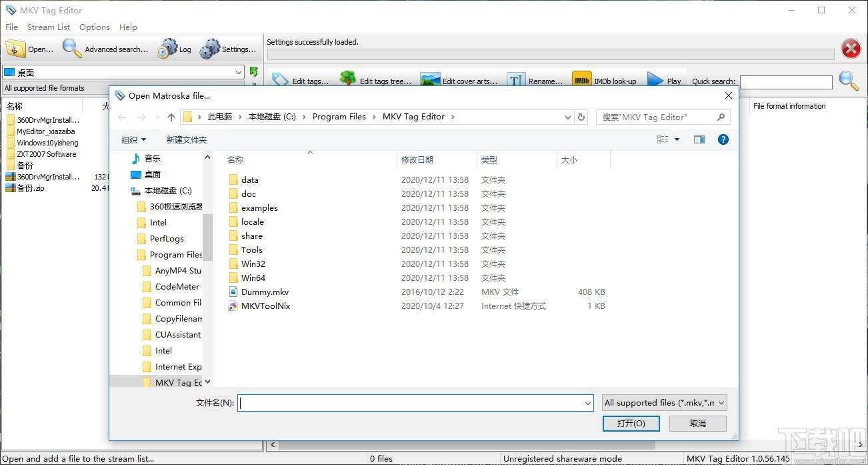Open Stream List menu
The width and height of the screenshot is (868, 465).
49,27
